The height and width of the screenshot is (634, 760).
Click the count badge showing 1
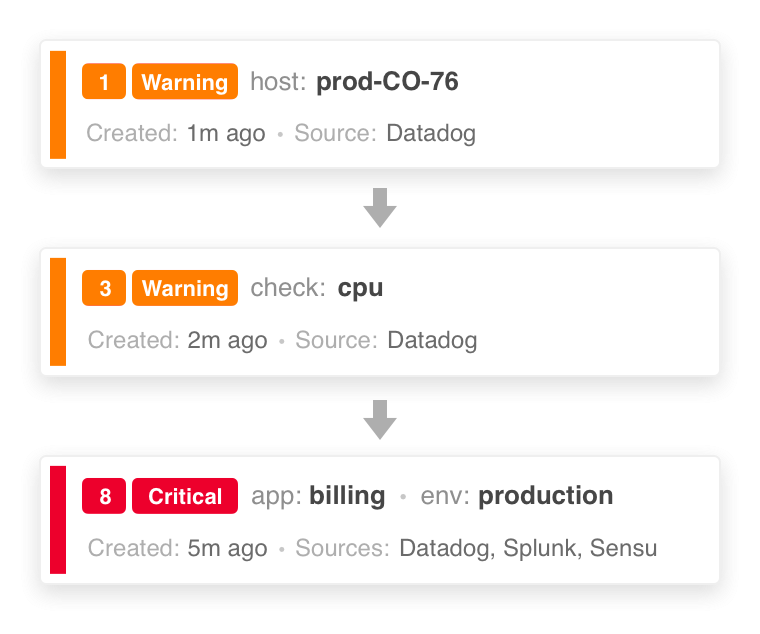click(x=104, y=81)
